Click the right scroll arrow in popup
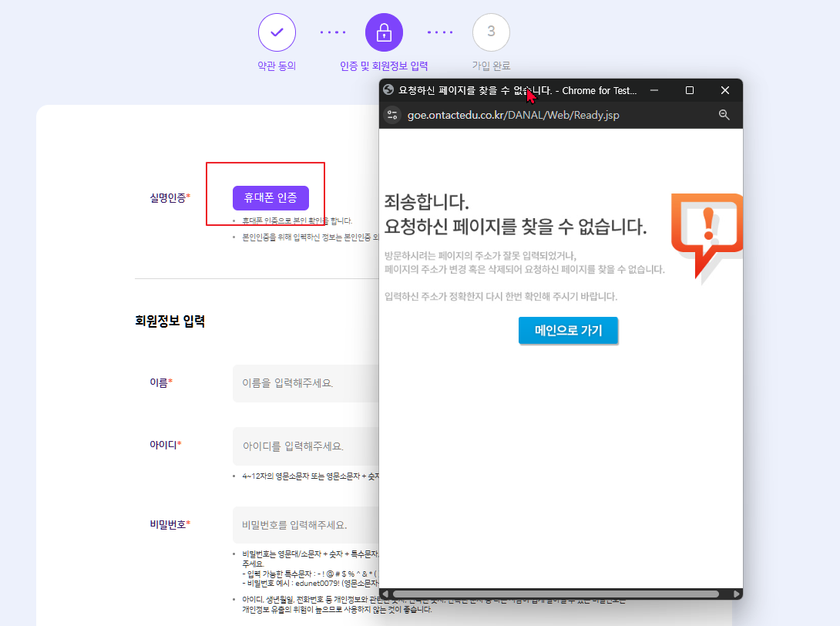840x626 pixels. [738, 594]
